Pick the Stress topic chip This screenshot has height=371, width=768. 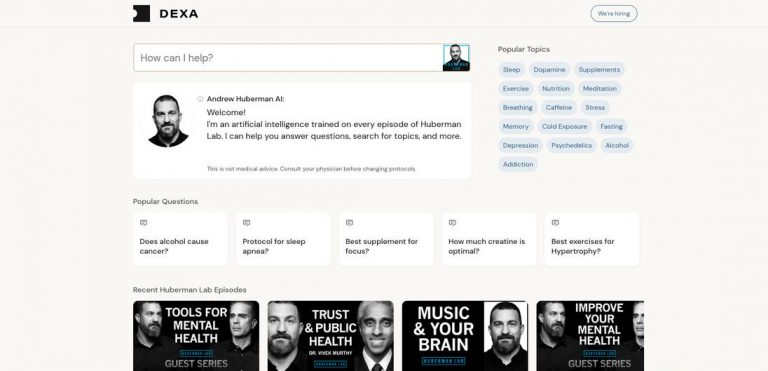pos(595,107)
